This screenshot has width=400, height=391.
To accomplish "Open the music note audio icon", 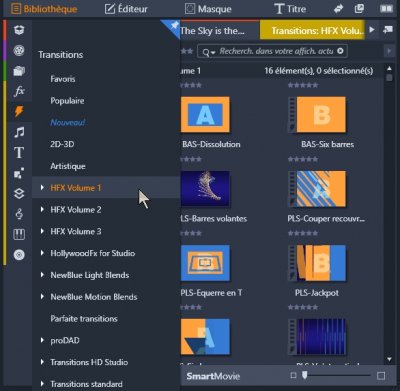I will click(x=19, y=132).
